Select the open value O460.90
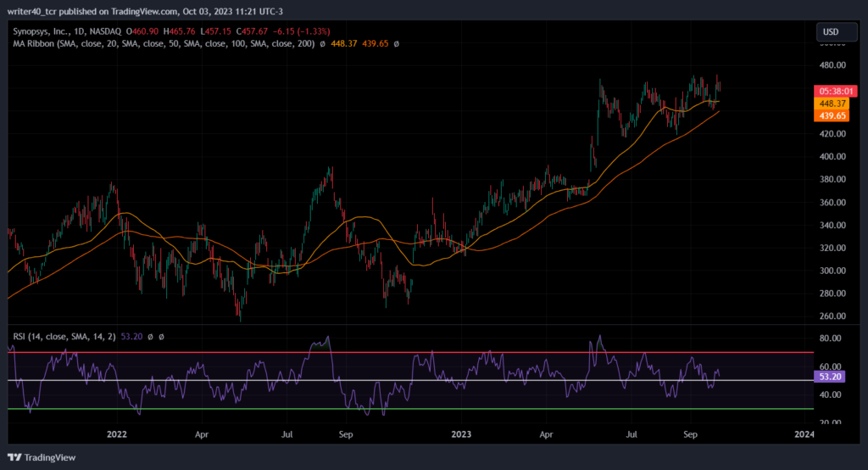Viewport: 868px width, 470px height. click(x=142, y=31)
